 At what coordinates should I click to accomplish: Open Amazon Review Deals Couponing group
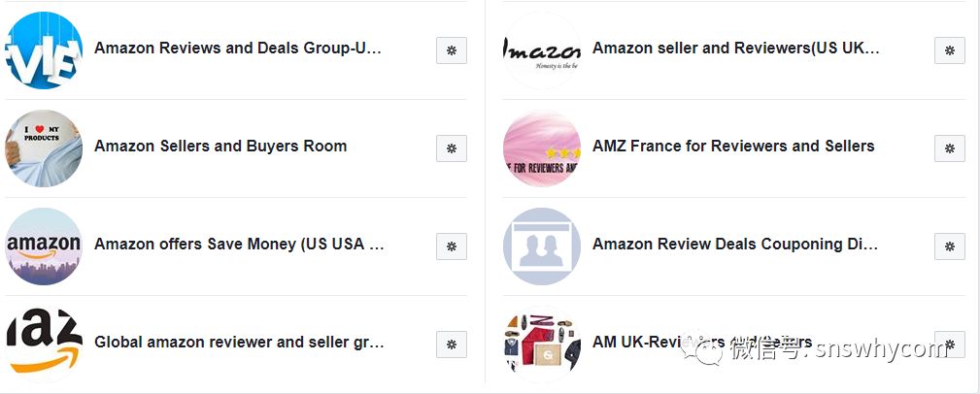click(x=735, y=245)
